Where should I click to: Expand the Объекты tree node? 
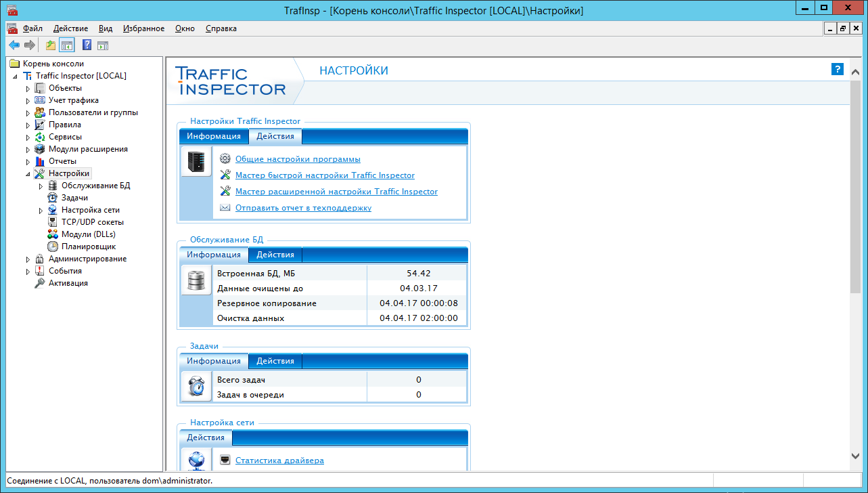(28, 88)
